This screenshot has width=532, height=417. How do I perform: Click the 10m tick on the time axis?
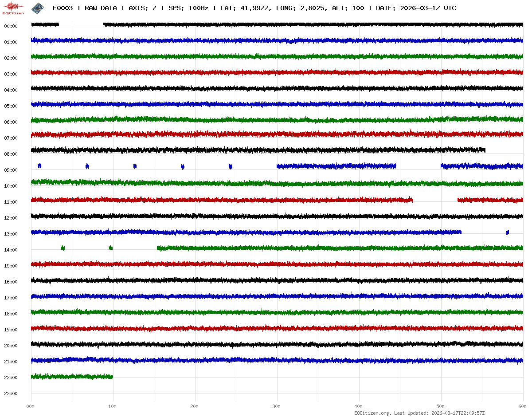pos(113,406)
